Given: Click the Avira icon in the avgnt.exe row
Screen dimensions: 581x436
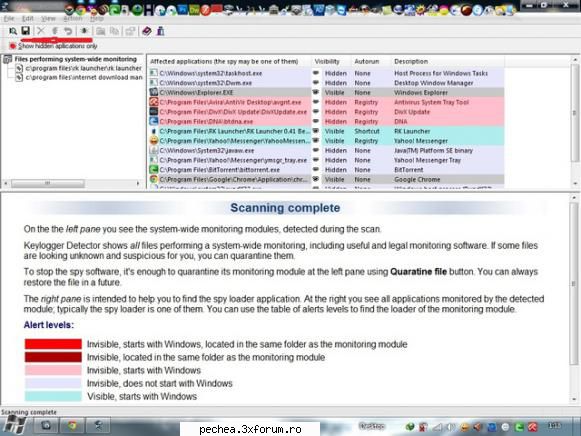Looking at the screenshot, I should pos(153,102).
